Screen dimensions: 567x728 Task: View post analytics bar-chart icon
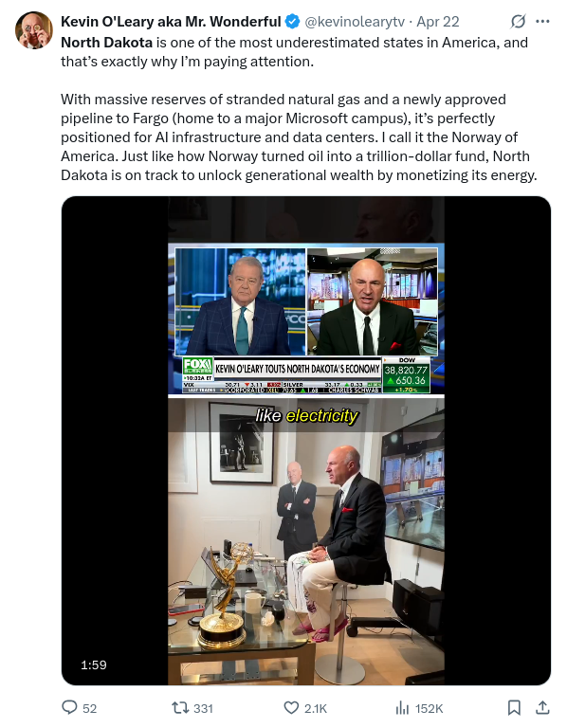point(402,708)
